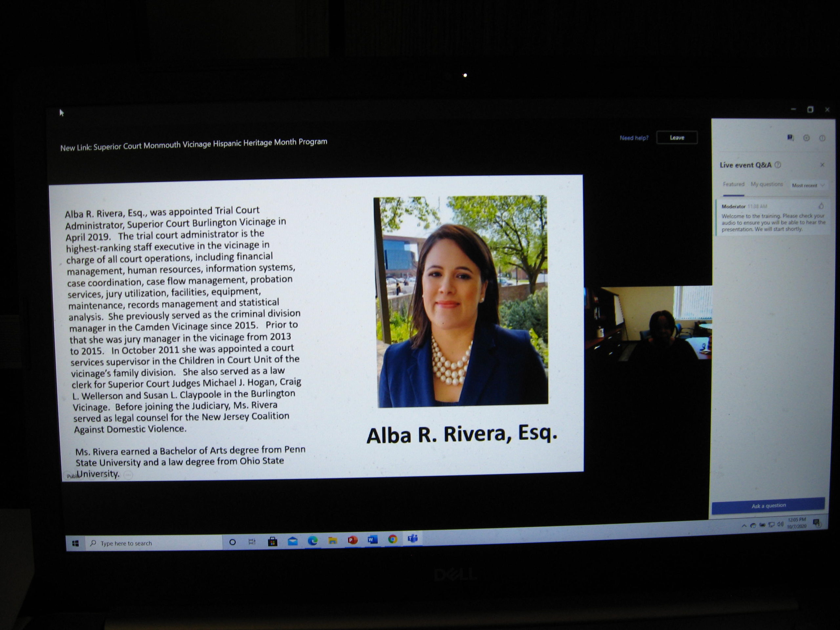Switch to the Featured tab
This screenshot has height=630, width=840.
733,184
